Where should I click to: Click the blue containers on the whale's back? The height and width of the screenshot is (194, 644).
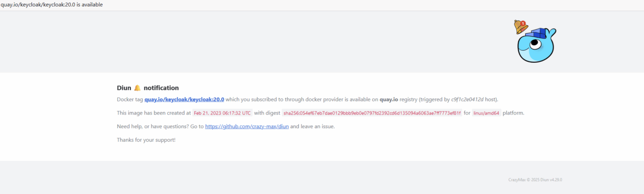click(x=538, y=34)
